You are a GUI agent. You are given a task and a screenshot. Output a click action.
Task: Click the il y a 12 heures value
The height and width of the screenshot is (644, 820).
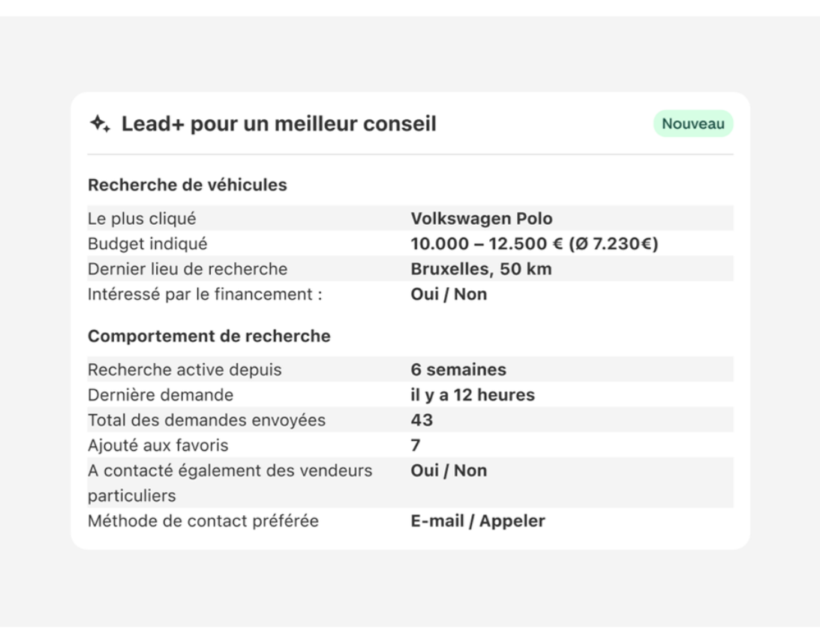point(472,395)
